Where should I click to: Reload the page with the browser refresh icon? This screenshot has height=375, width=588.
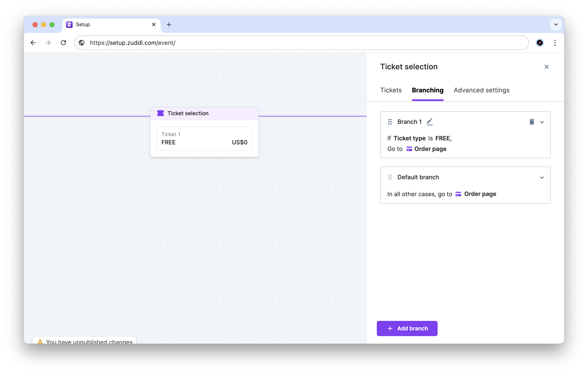pyautogui.click(x=64, y=43)
